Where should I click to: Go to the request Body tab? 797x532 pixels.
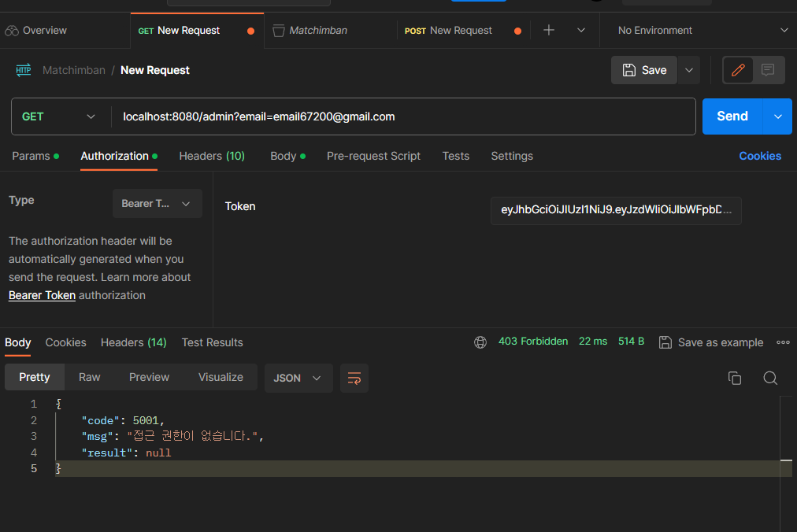click(287, 156)
